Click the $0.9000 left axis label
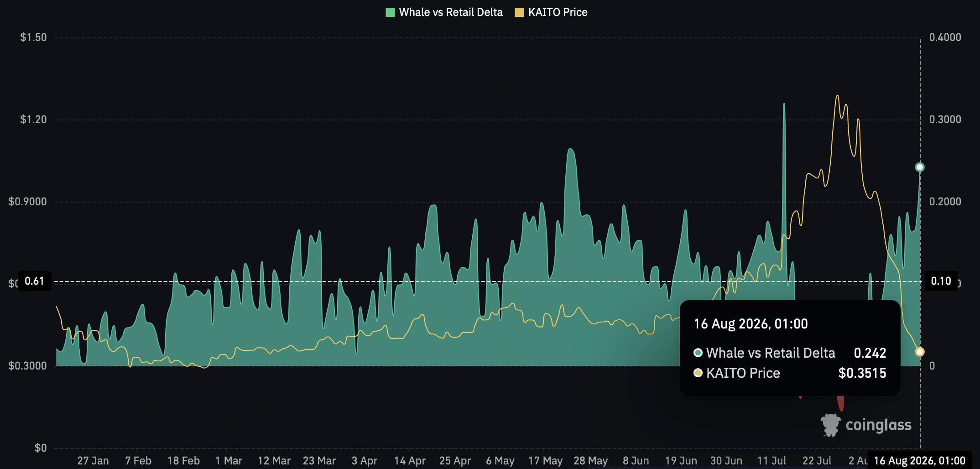The height and width of the screenshot is (469, 980). (x=27, y=202)
